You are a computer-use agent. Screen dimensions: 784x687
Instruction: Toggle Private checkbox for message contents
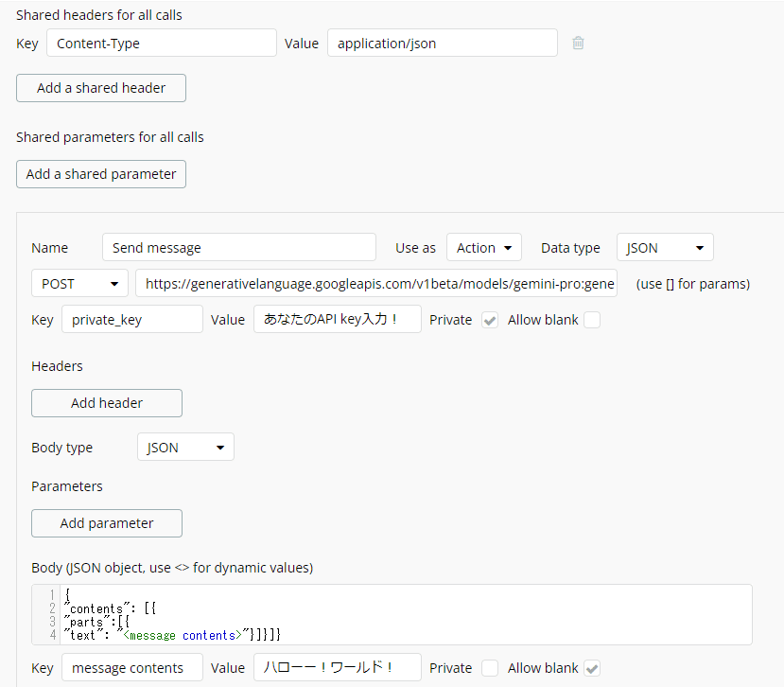490,668
